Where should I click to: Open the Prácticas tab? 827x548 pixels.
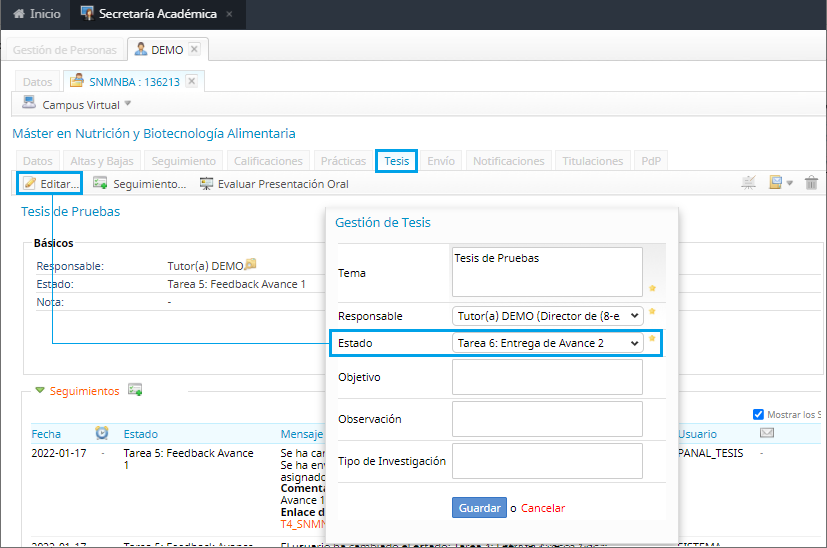[343, 161]
